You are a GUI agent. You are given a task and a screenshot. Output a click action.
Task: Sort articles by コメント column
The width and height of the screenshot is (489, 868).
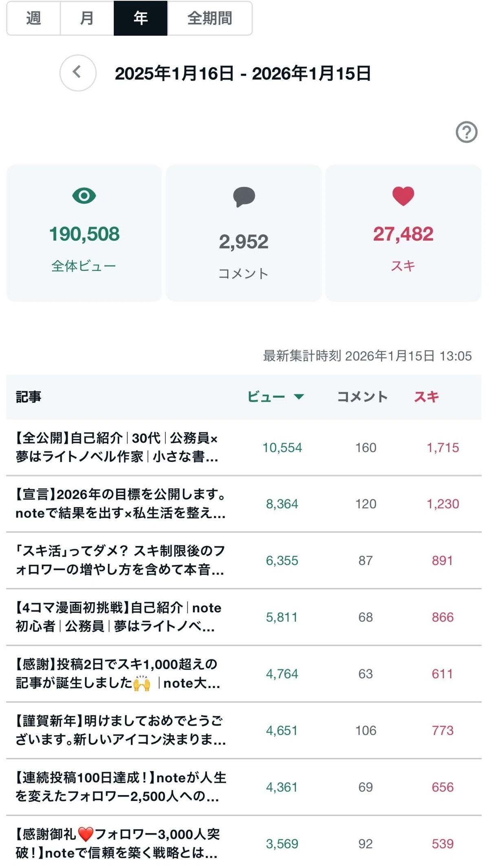coord(362,397)
